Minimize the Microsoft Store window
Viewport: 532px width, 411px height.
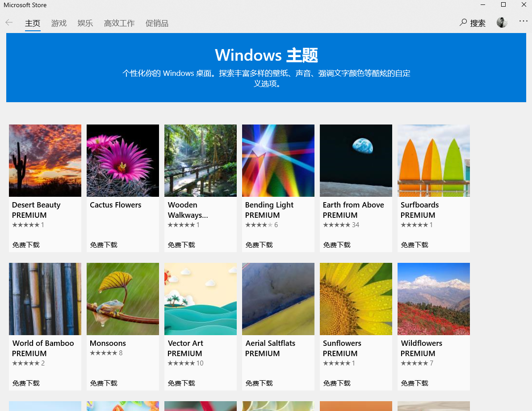tap(483, 5)
